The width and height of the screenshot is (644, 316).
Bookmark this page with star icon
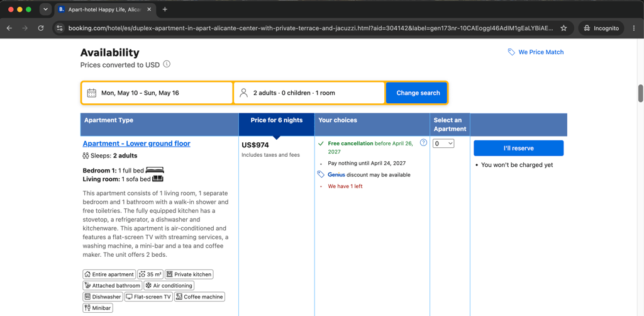pyautogui.click(x=564, y=28)
